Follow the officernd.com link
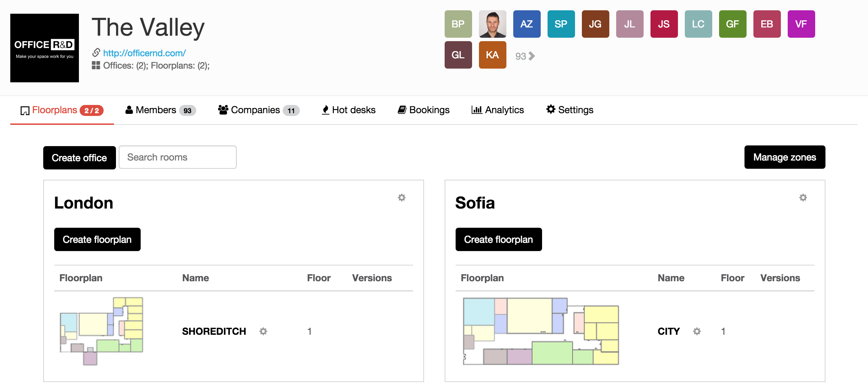 [x=144, y=53]
